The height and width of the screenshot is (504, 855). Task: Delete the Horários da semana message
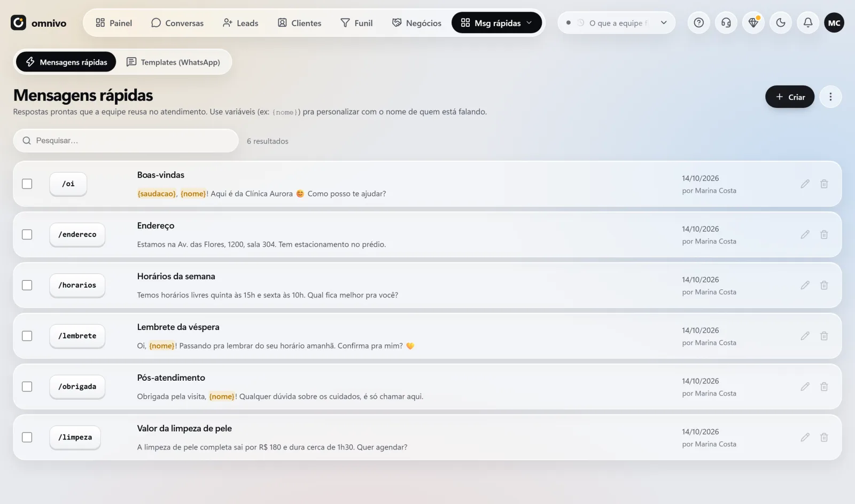point(824,285)
